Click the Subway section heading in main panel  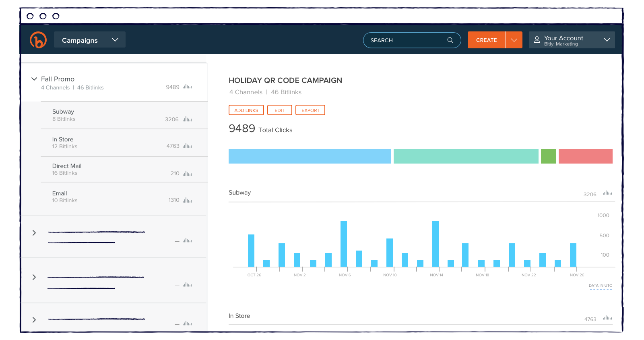[239, 193]
